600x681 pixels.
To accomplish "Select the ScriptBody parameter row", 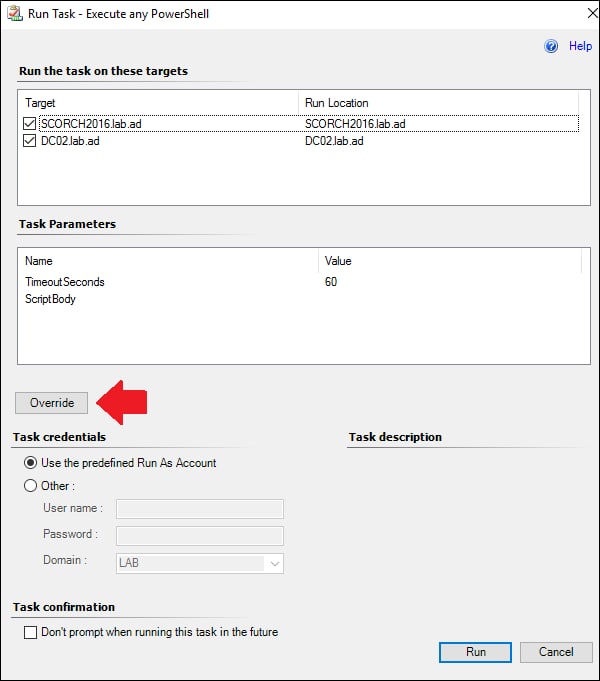I will coord(303,299).
